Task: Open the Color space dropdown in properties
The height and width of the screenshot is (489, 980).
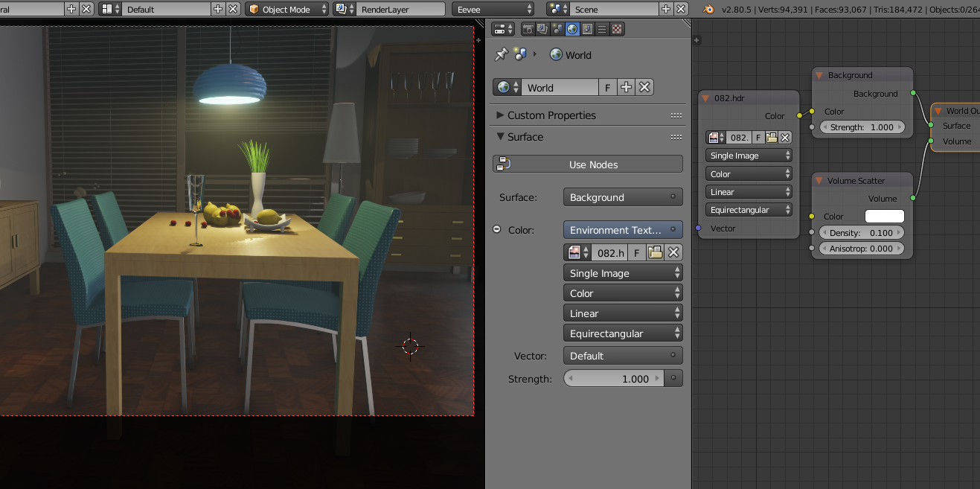Action: [623, 293]
